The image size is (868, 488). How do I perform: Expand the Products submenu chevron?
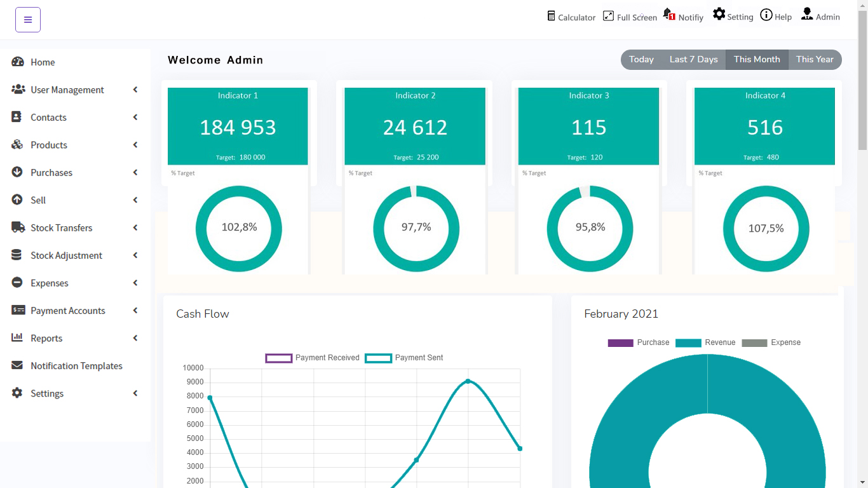click(x=135, y=145)
